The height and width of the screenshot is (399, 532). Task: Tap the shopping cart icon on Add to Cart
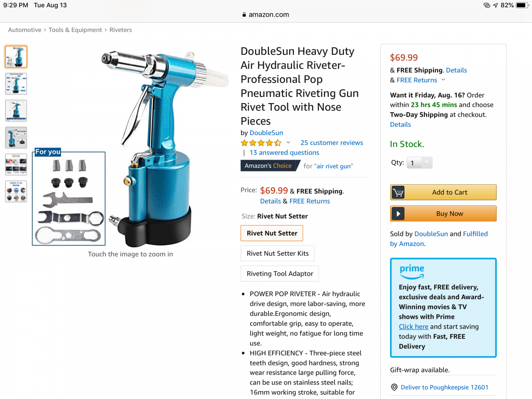pyautogui.click(x=398, y=192)
